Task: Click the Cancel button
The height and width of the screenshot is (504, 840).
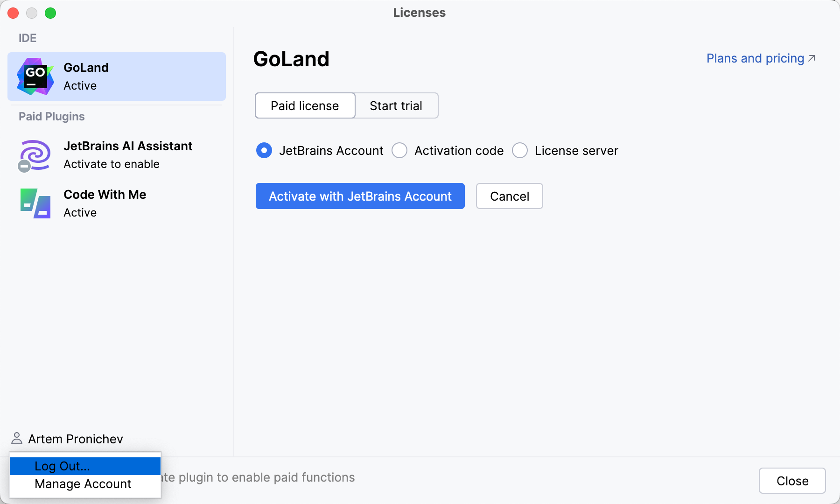Action: [509, 196]
